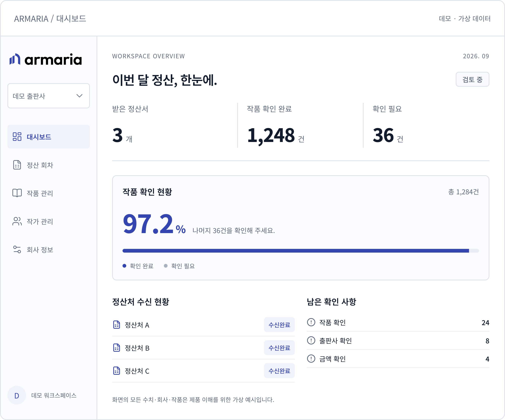Click 수신완료 badge for 정산처 C
The height and width of the screenshot is (420, 505).
279,371
